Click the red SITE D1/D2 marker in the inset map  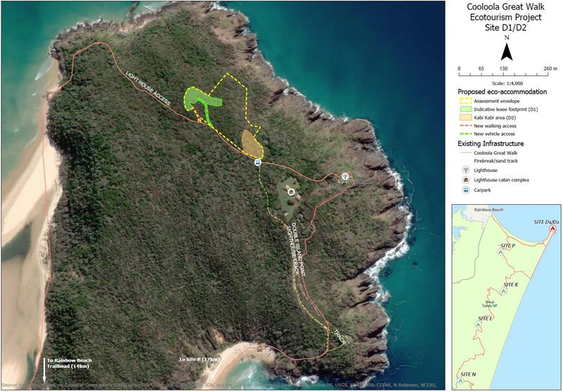[x=553, y=229]
